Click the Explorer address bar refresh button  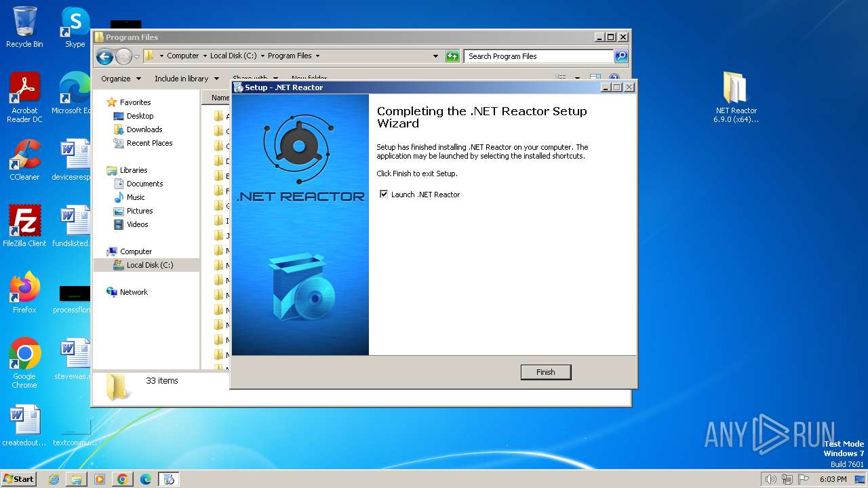point(452,56)
